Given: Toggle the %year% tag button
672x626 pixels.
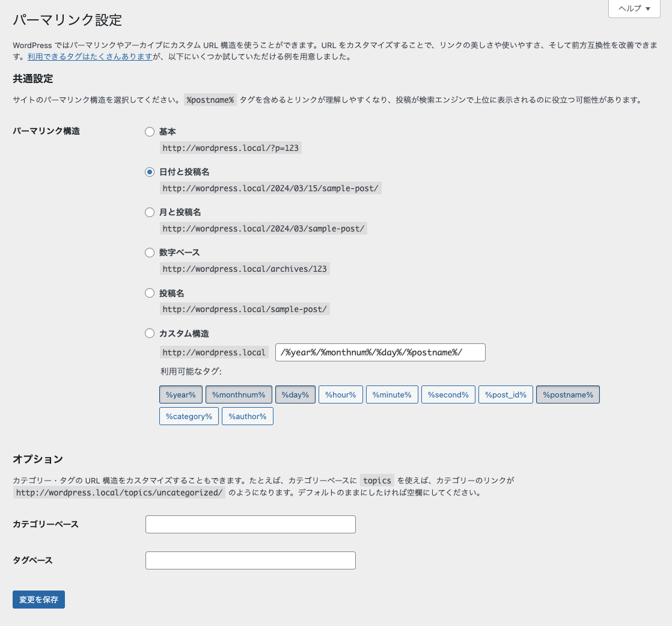Looking at the screenshot, I should coord(180,394).
